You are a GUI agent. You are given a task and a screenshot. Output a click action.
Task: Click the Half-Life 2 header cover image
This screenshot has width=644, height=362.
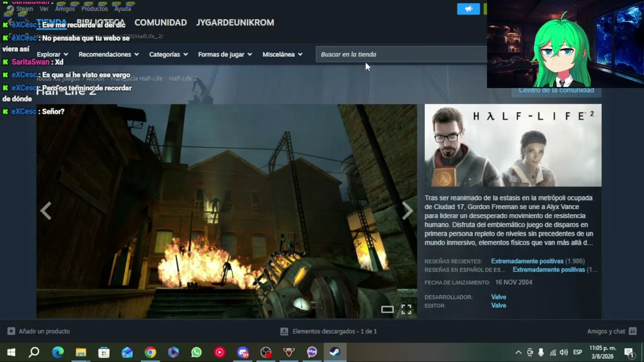(x=513, y=145)
